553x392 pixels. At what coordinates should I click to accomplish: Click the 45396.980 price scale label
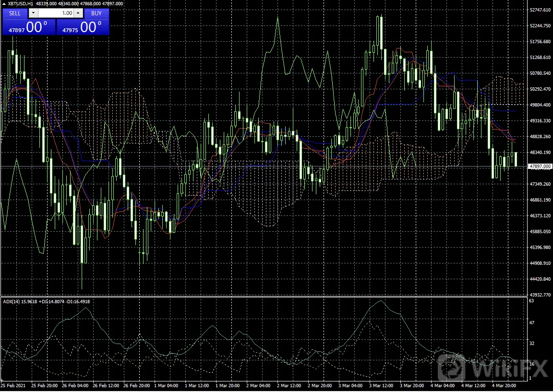(x=541, y=248)
